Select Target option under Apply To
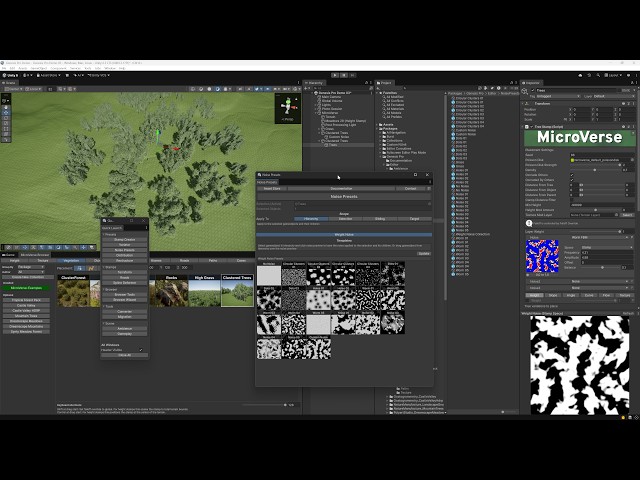Screen dimensions: 640x480 414,219
